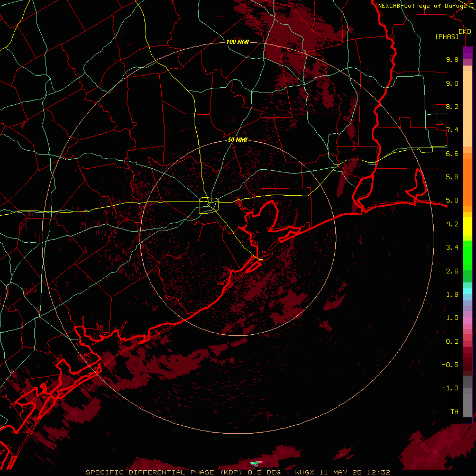The image size is (476, 476).
Task: Click the 2.6 scale value
Action: (452, 271)
